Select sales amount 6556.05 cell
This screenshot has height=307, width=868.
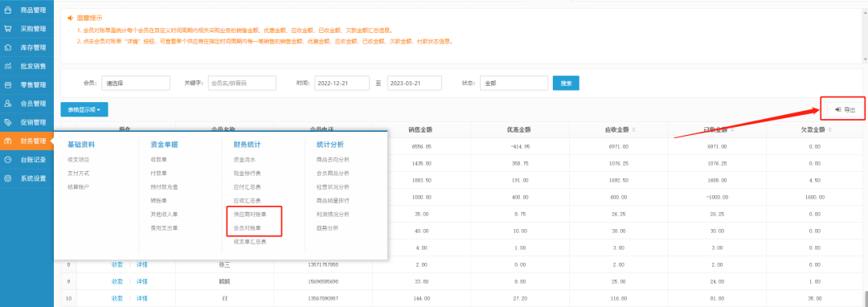click(421, 146)
